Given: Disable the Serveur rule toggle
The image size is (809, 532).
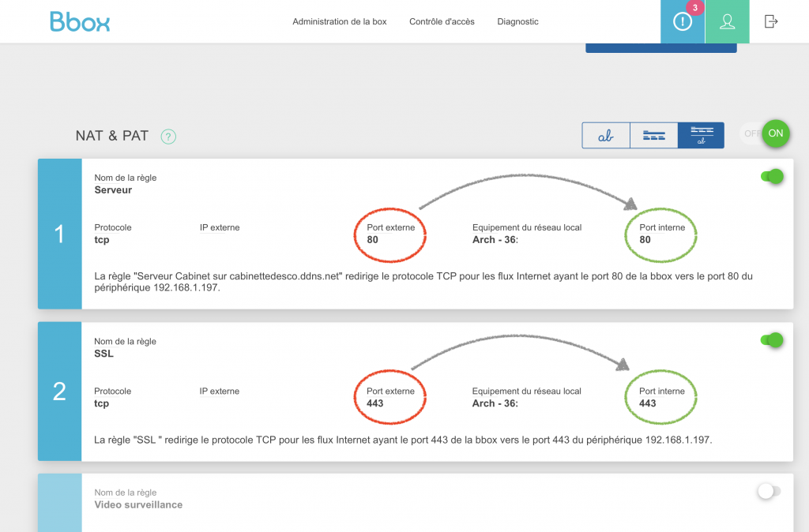Looking at the screenshot, I should (771, 176).
